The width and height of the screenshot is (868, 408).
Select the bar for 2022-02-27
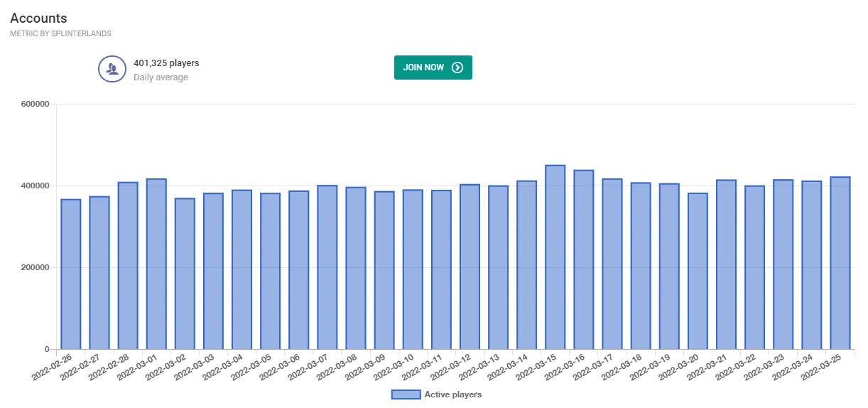pyautogui.click(x=99, y=273)
